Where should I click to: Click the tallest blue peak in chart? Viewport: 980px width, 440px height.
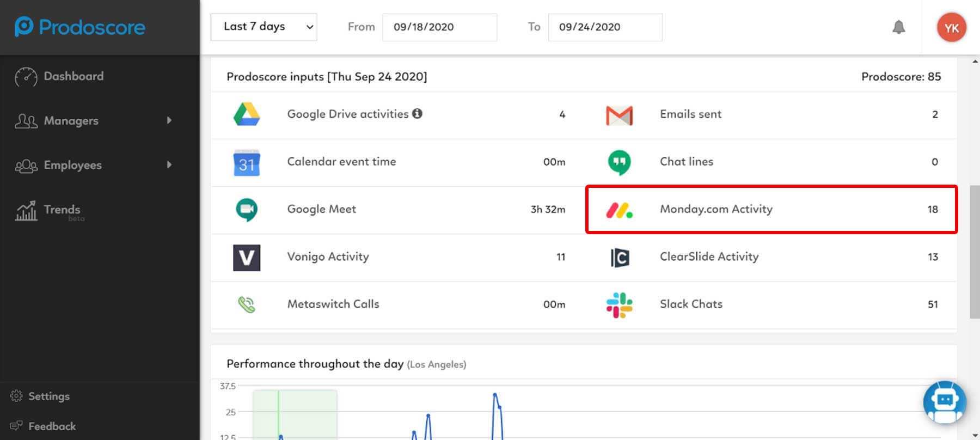coord(495,395)
